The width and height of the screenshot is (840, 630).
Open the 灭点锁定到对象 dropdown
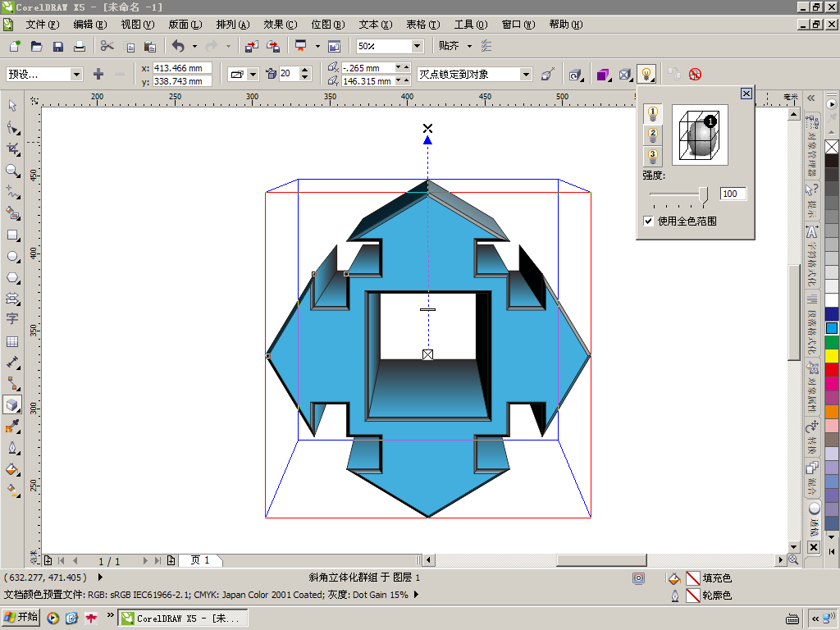(x=526, y=75)
